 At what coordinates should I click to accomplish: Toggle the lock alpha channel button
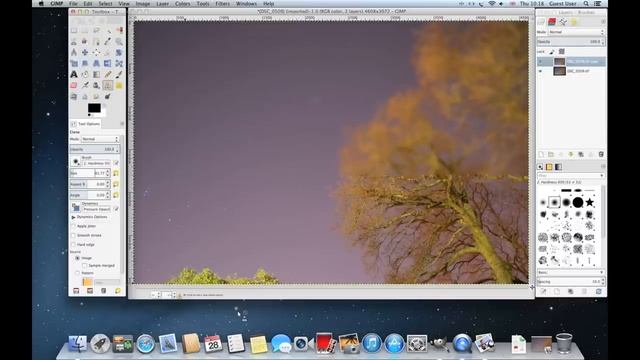point(562,51)
